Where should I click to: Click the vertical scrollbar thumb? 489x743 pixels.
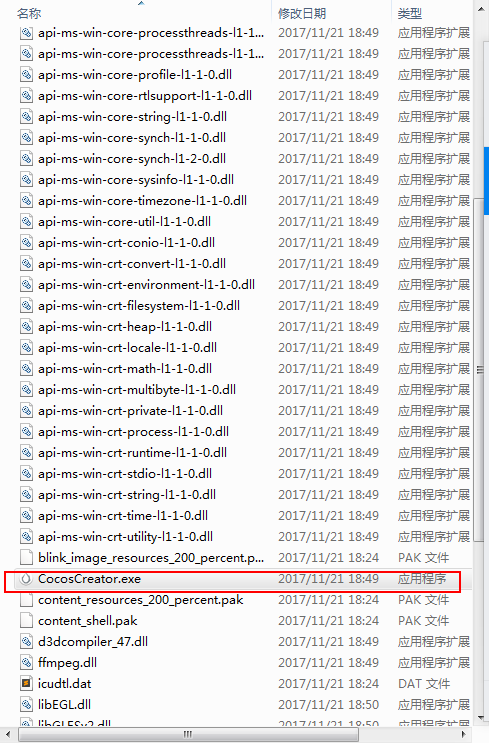click(480, 370)
